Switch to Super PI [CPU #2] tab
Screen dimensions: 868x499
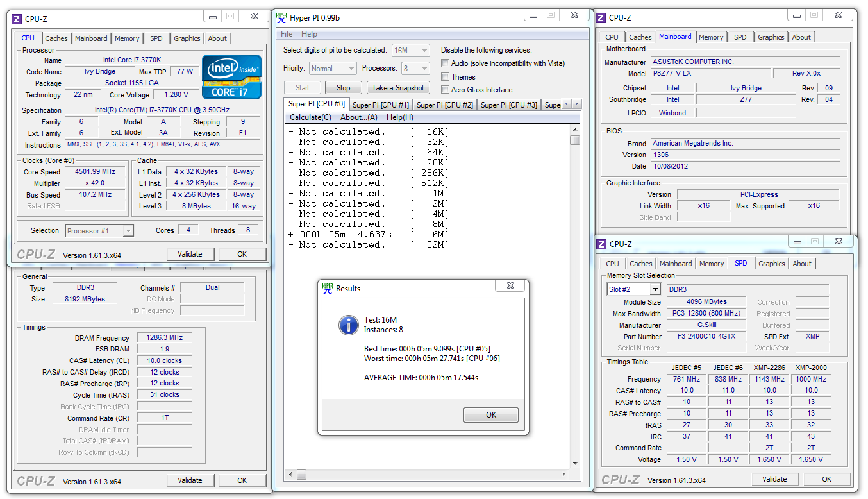pyautogui.click(x=445, y=105)
